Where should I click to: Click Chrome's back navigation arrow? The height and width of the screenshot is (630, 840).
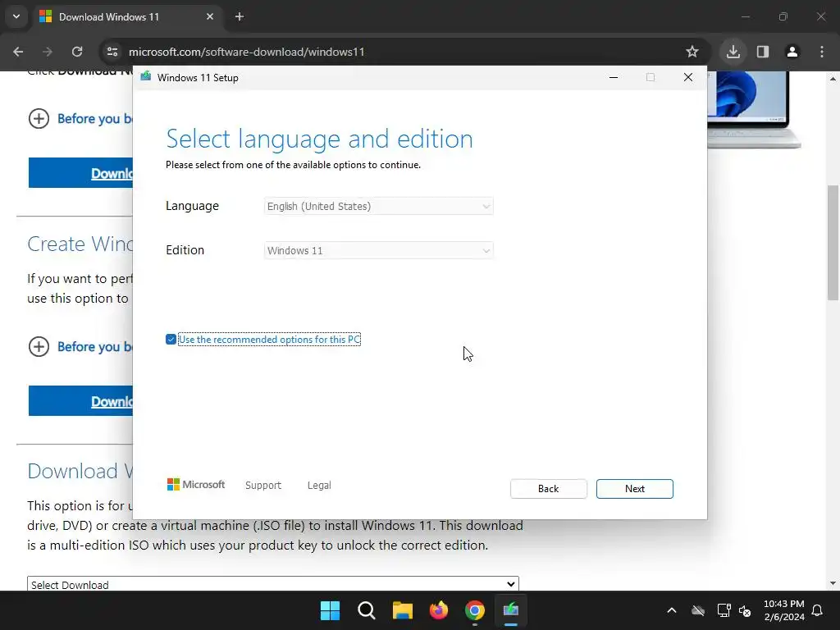pos(18,52)
